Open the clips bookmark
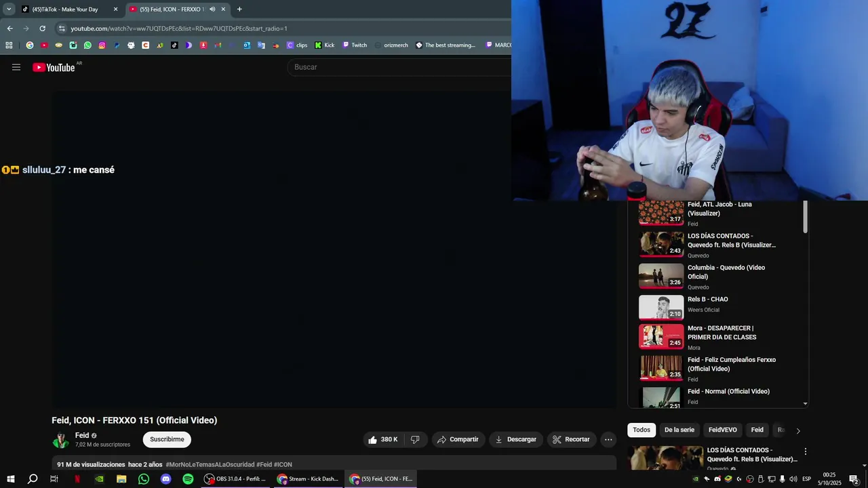 coord(297,45)
